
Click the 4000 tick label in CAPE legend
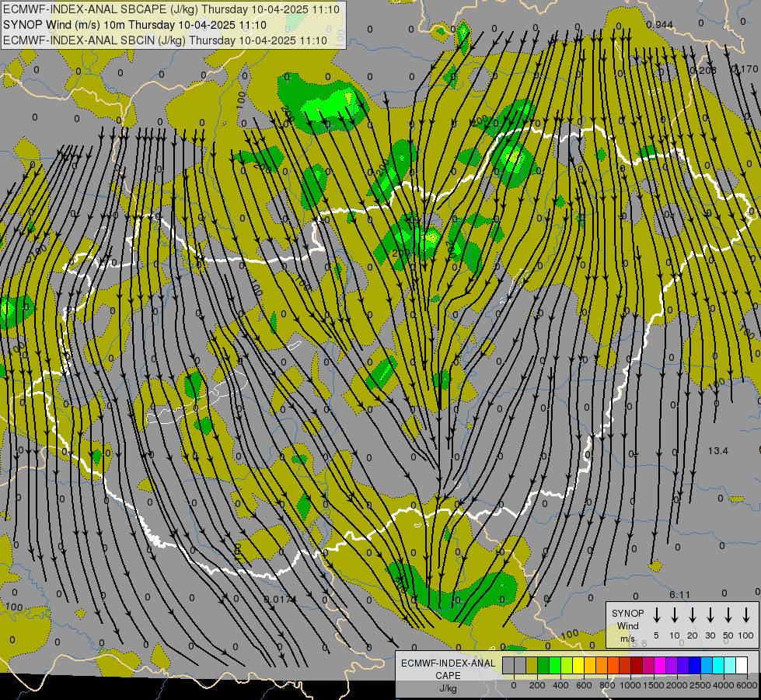click(724, 685)
